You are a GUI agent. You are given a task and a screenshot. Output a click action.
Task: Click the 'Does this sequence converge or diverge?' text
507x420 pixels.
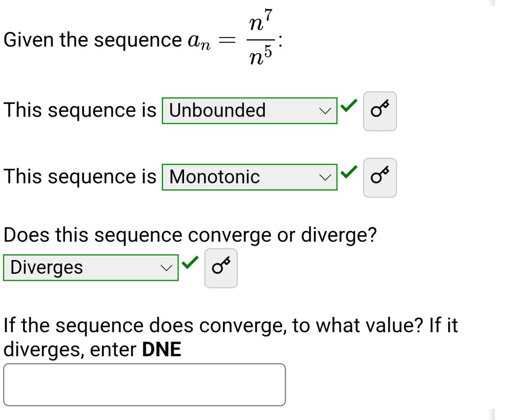[190, 235]
